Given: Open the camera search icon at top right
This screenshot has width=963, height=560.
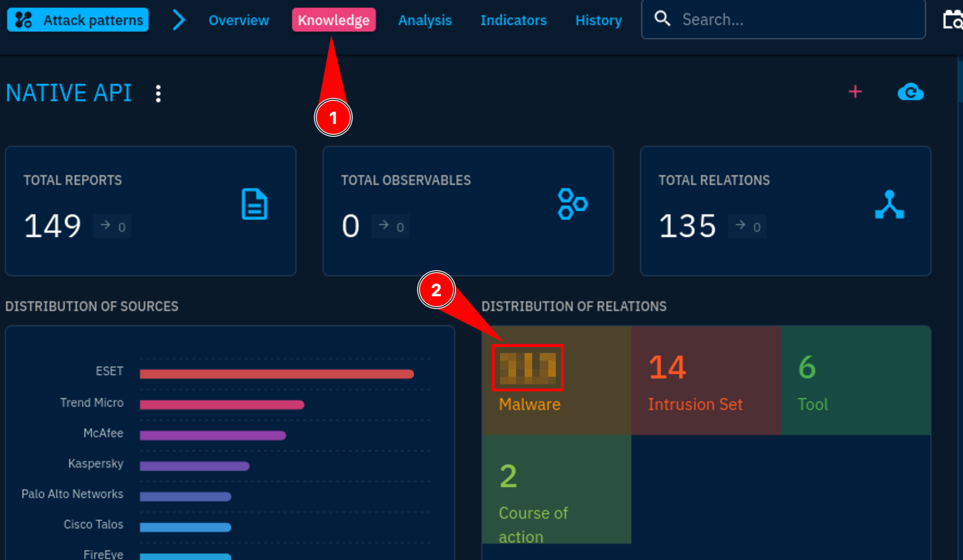Looking at the screenshot, I should pos(952,20).
